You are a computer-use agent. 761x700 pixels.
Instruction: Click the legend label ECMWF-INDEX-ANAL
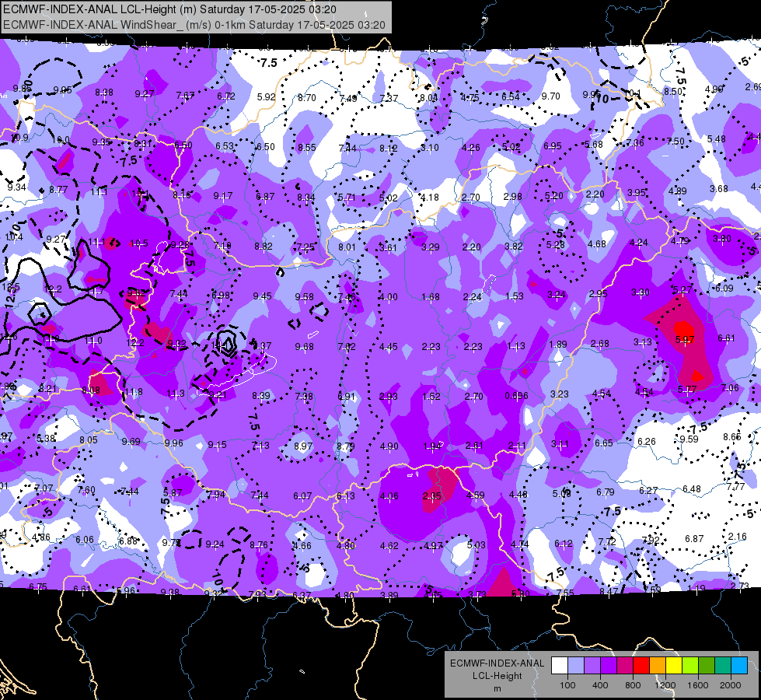(x=497, y=663)
